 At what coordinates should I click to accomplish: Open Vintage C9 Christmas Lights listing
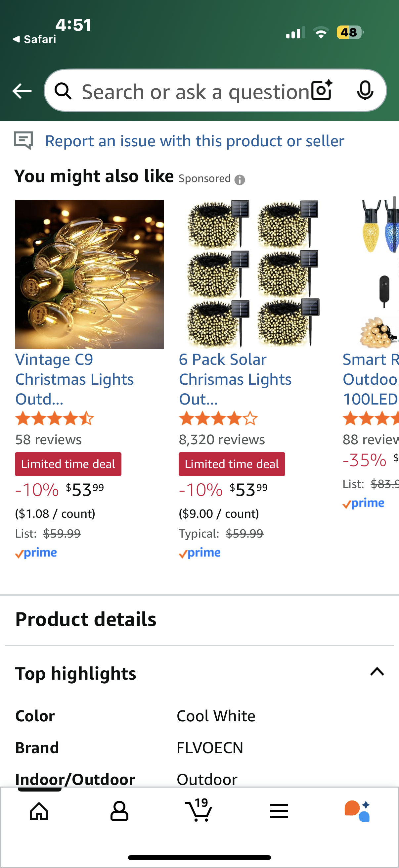(x=74, y=379)
